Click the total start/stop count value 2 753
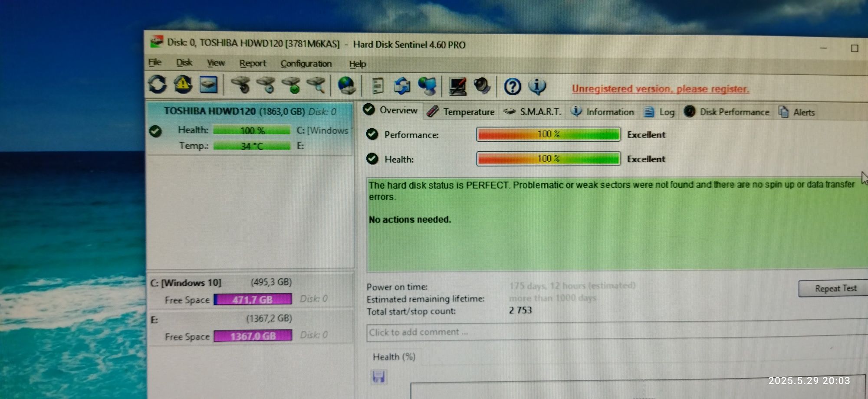 [520, 310]
